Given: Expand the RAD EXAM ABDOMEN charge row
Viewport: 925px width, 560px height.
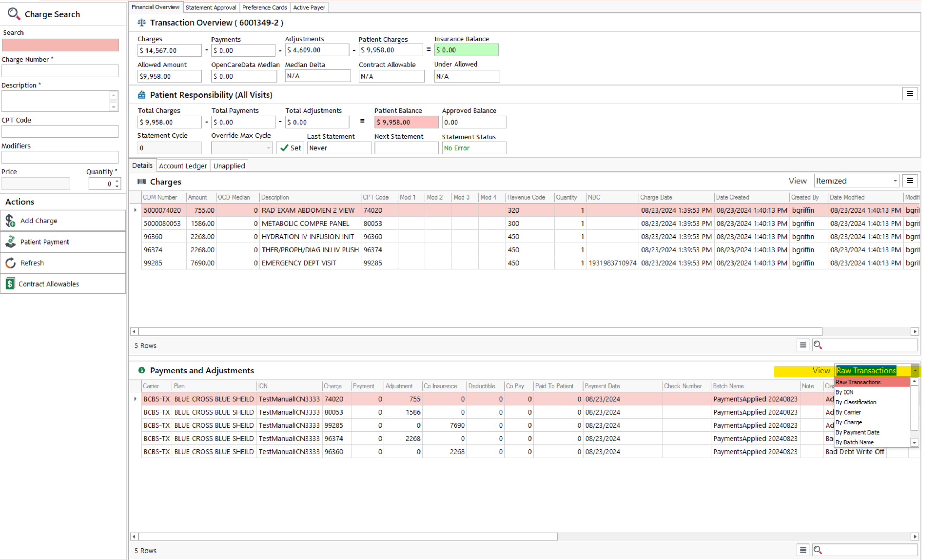Looking at the screenshot, I should (136, 210).
